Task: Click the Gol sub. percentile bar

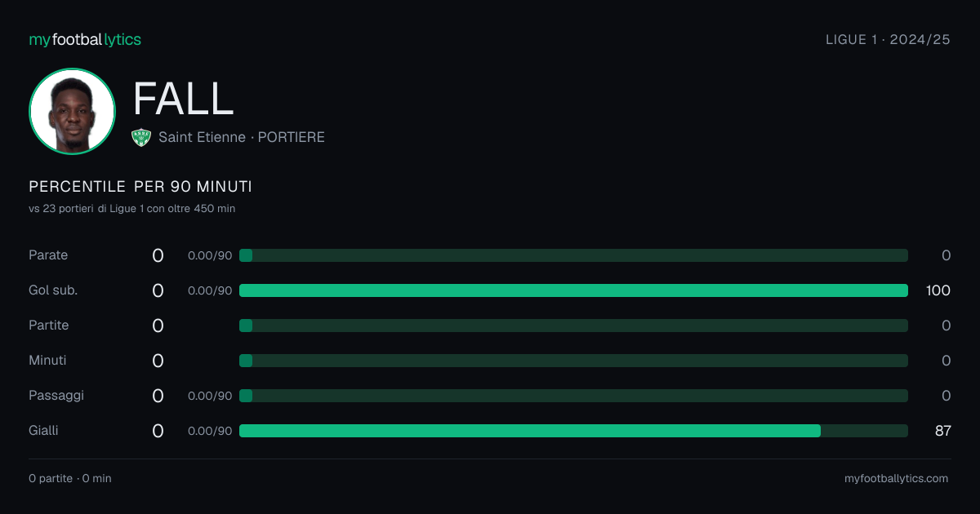Action: tap(573, 290)
